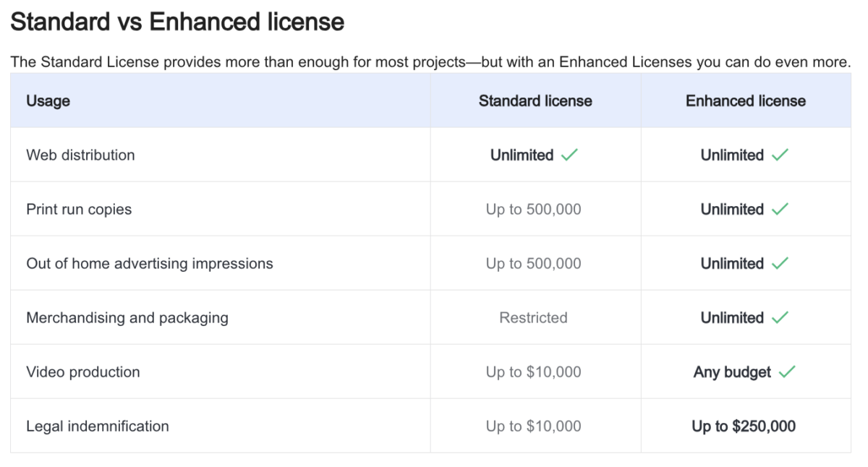Screen dimensions: 868x467
Task: Click the Restricted value under Standard license
Action: pyautogui.click(x=533, y=318)
